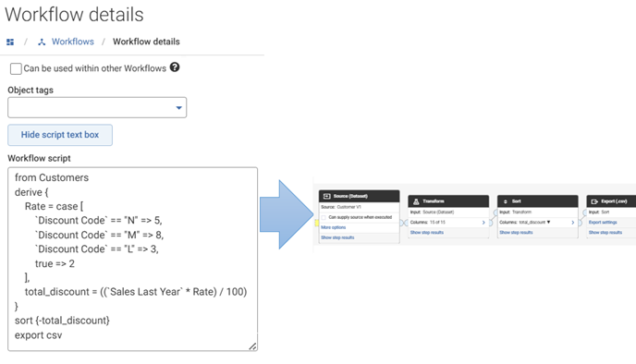
Task: Tick Can supply source when executed checkbox
Action: [324, 218]
